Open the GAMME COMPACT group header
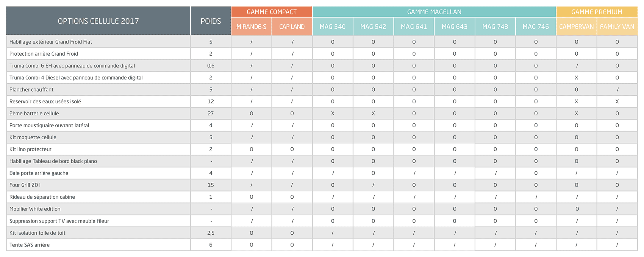This screenshot has width=644, height=257. coord(272,12)
